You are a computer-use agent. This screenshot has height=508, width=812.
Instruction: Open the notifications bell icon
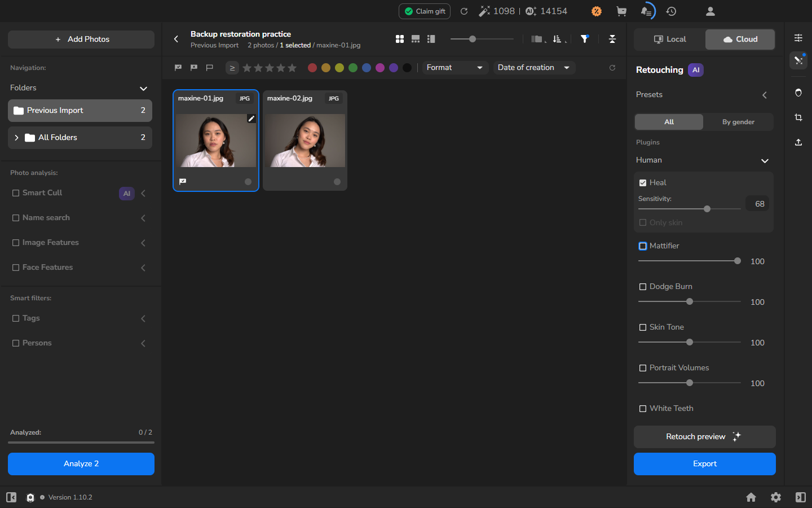[x=646, y=11]
